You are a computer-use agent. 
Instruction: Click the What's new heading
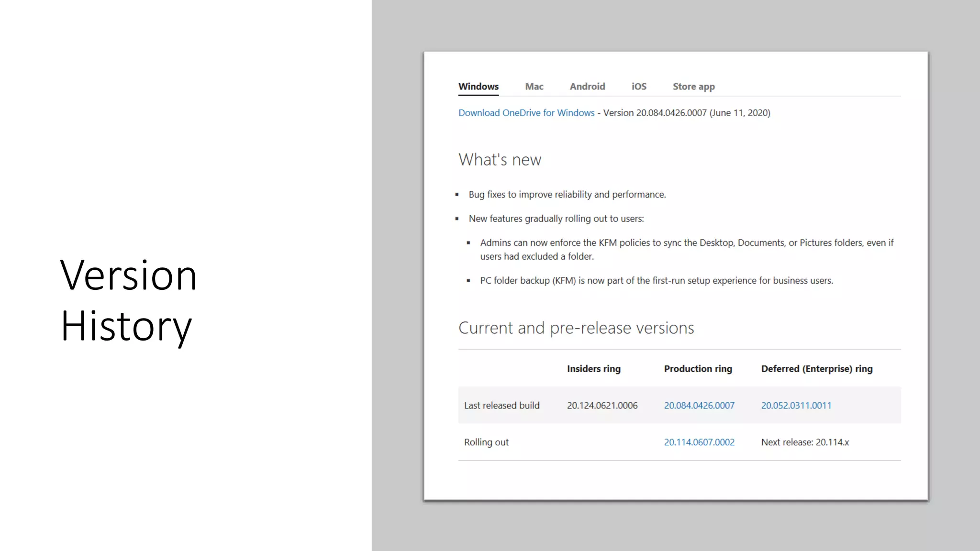(500, 160)
